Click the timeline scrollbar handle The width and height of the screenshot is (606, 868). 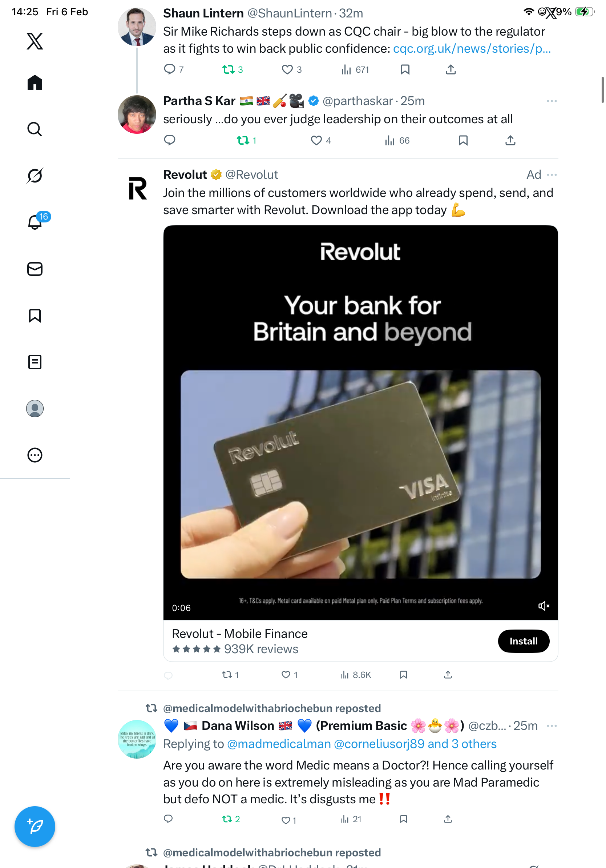[x=602, y=89]
